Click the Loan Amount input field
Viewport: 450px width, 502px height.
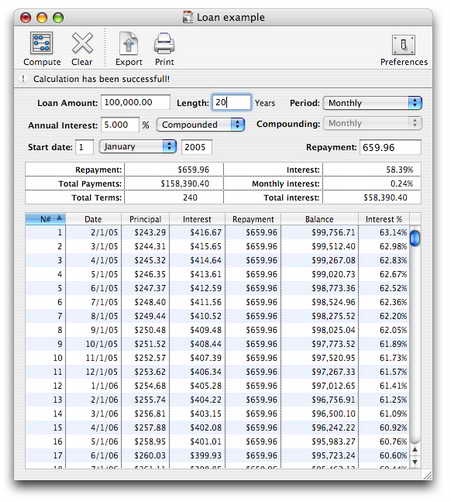pyautogui.click(x=135, y=102)
